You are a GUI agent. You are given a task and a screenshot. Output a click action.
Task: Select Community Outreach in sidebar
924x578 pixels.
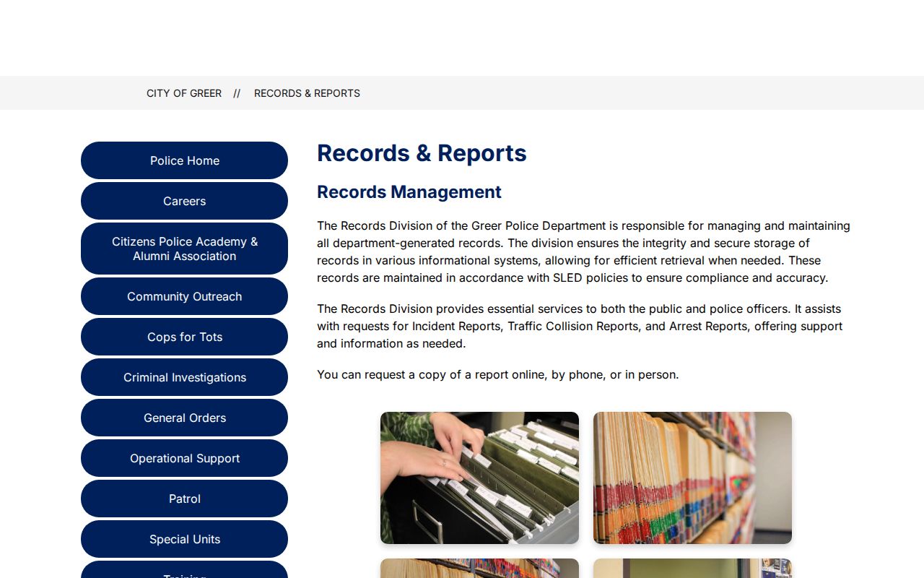click(x=184, y=296)
